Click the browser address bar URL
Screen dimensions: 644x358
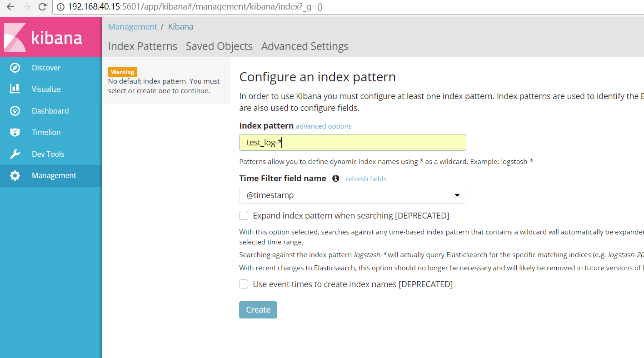click(x=195, y=7)
